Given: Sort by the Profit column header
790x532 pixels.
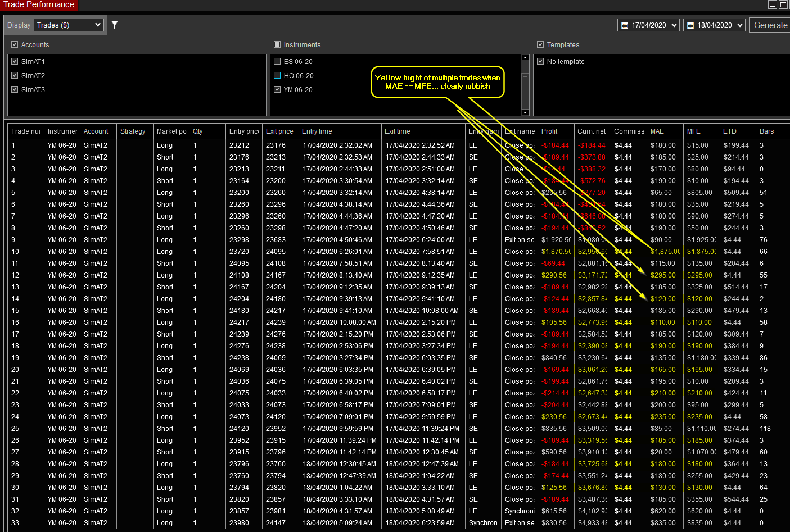Looking at the screenshot, I should (x=556, y=131).
